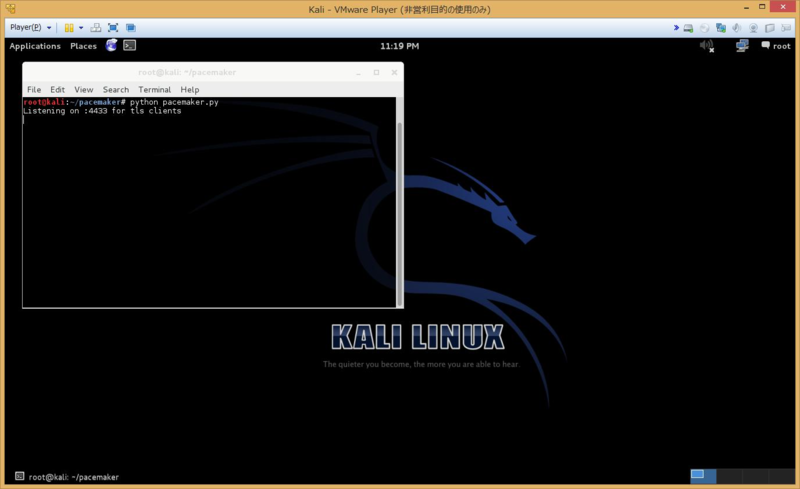Click the hard disk device icon
The width and height of the screenshot is (800, 489).
[x=688, y=28]
